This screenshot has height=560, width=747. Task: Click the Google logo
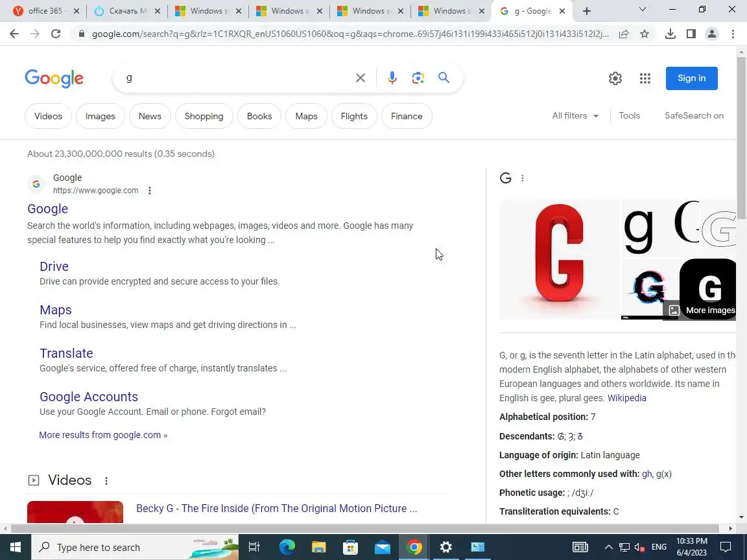(54, 78)
